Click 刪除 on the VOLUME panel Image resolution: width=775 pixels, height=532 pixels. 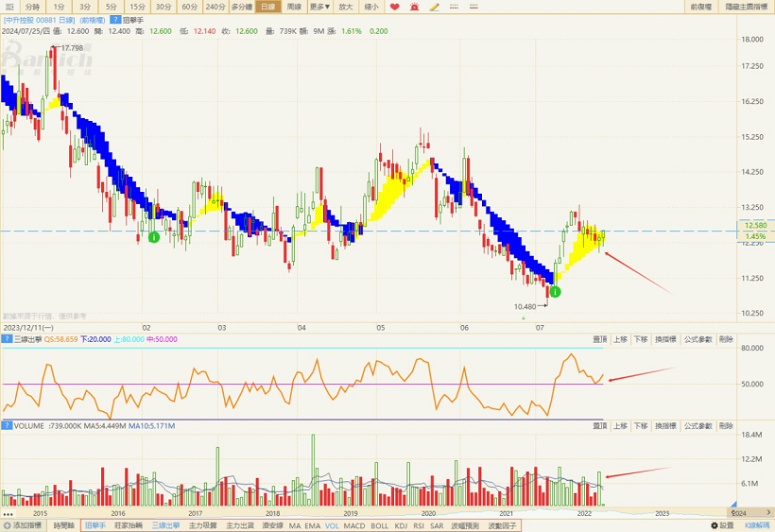(x=726, y=426)
